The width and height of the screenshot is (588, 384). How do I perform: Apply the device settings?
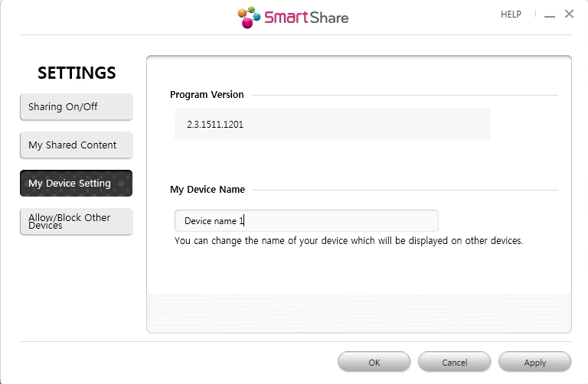(x=534, y=362)
